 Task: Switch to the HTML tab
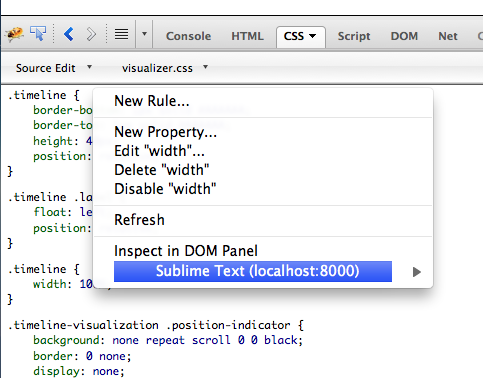(247, 36)
